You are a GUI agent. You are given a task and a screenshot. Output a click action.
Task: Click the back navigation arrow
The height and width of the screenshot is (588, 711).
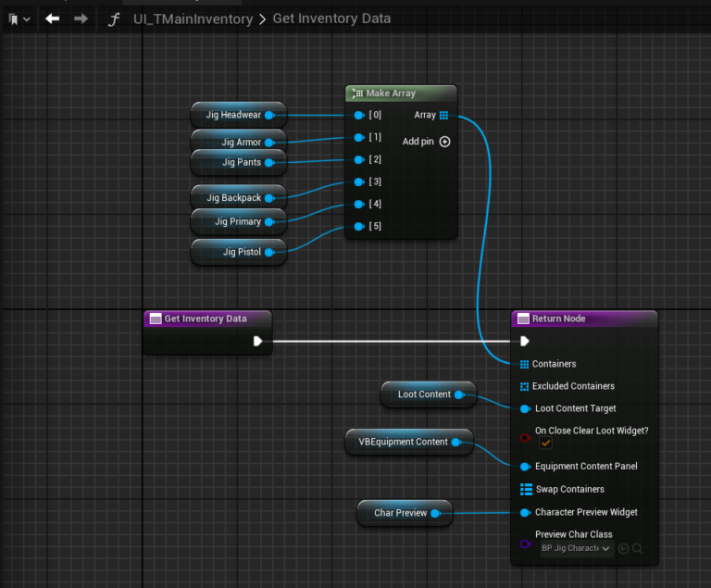point(53,19)
